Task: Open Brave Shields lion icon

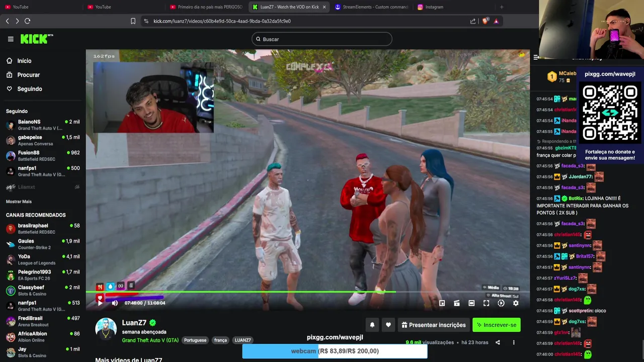Action: (485, 21)
